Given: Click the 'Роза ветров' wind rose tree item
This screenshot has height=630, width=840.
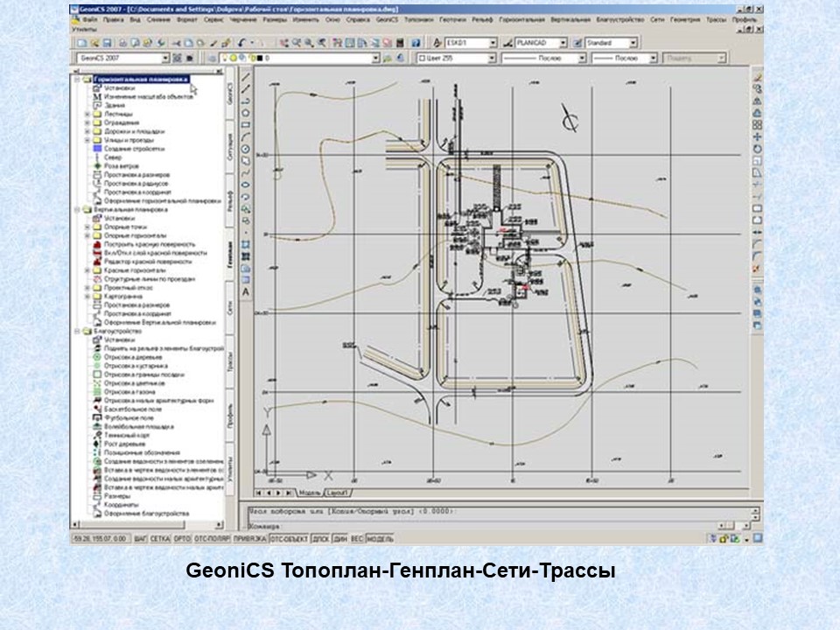Looking at the screenshot, I should (x=122, y=166).
